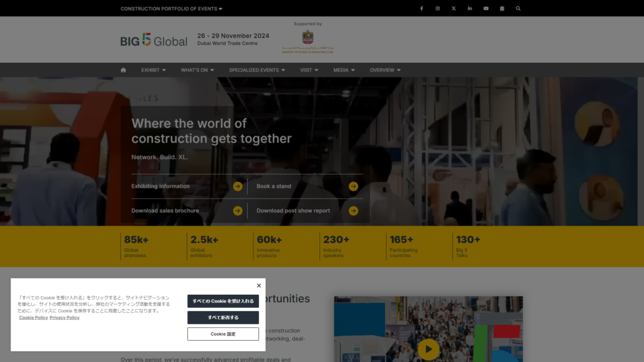
Task: Select Download post show report link
Action: tap(293, 211)
